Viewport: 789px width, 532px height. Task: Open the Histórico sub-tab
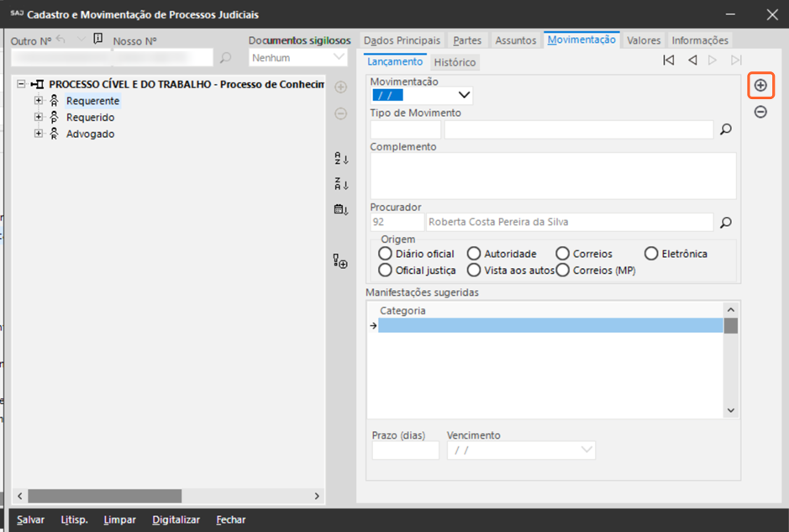(455, 62)
